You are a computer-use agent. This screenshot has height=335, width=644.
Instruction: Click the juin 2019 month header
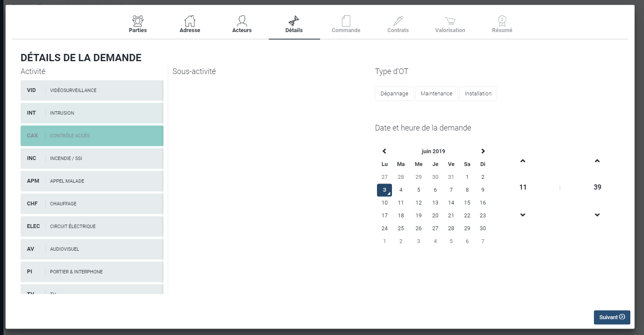click(433, 151)
